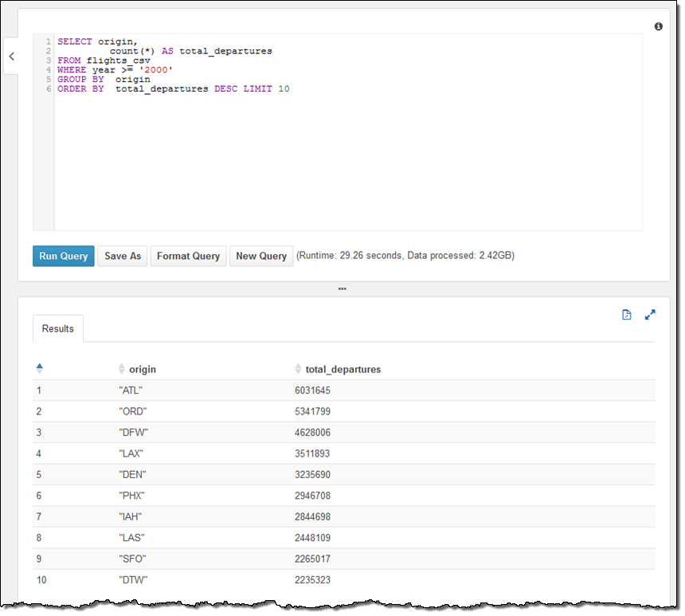Expand results panel to full screen

[x=650, y=315]
